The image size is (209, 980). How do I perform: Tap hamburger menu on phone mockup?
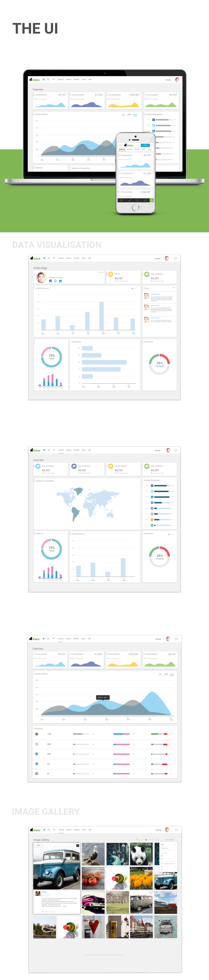click(x=120, y=145)
